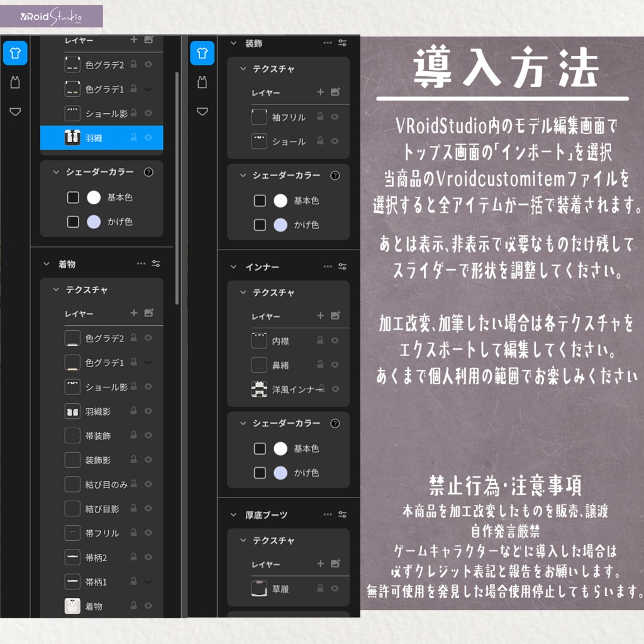Enable the 基本色 checkbox in the left panel
Screen dimensions: 644x644
(73, 197)
